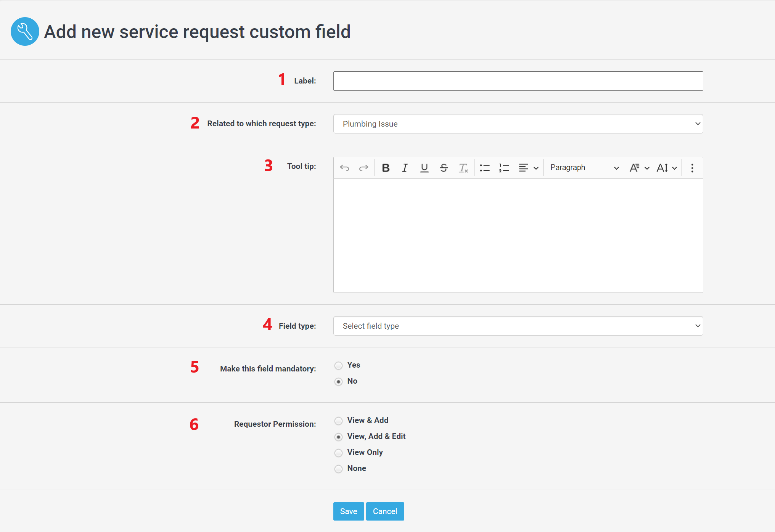Click the 'Related to which request type:' label
The height and width of the screenshot is (532, 775).
pyautogui.click(x=262, y=124)
